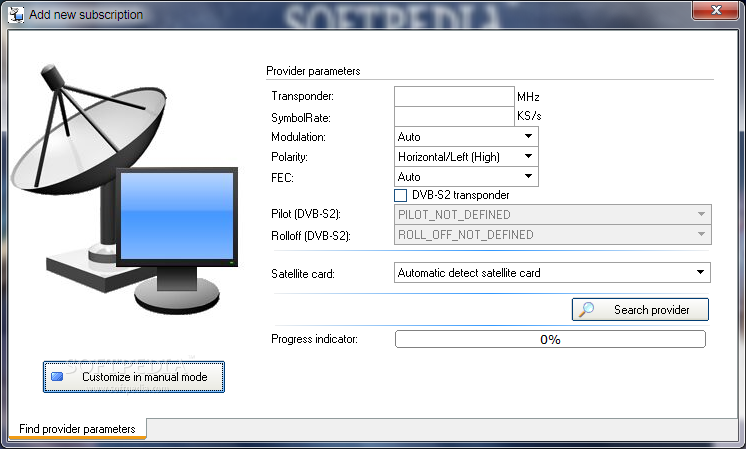Click the MHz unit label

coord(528,97)
